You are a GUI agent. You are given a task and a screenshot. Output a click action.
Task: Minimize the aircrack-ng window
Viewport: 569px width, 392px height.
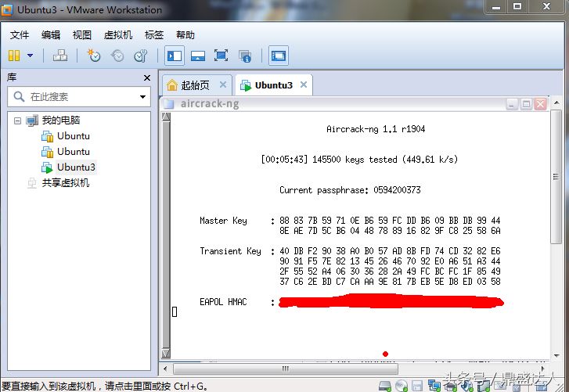512,104
